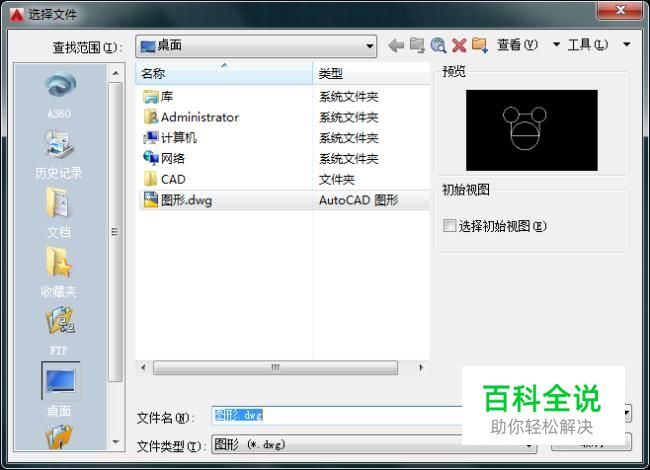Select the 库 libraries folder
Screen dimensions: 650x470
point(158,97)
